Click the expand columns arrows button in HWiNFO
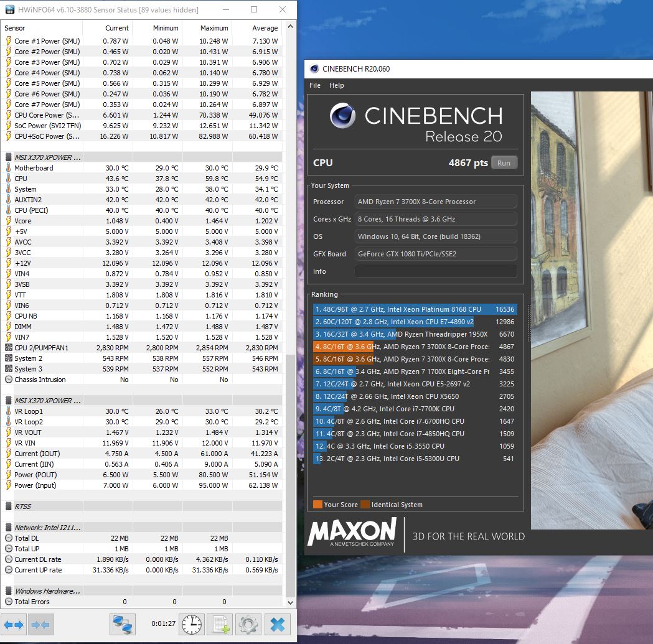This screenshot has height=644, width=653. [13, 625]
